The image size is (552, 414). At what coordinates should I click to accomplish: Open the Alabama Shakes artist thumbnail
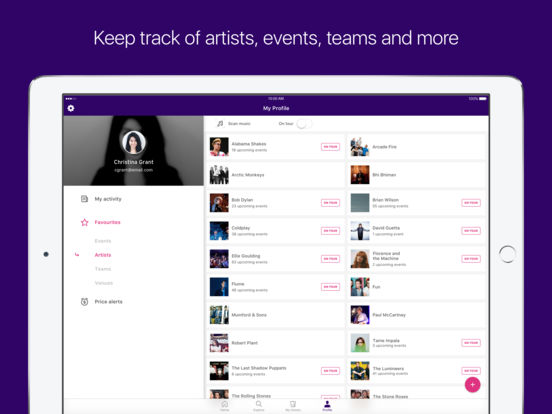219,147
